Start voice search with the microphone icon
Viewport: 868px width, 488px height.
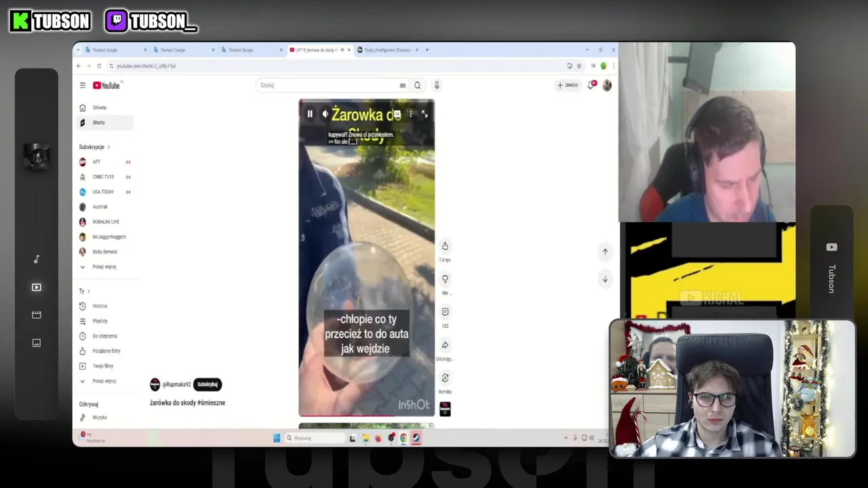click(x=437, y=85)
